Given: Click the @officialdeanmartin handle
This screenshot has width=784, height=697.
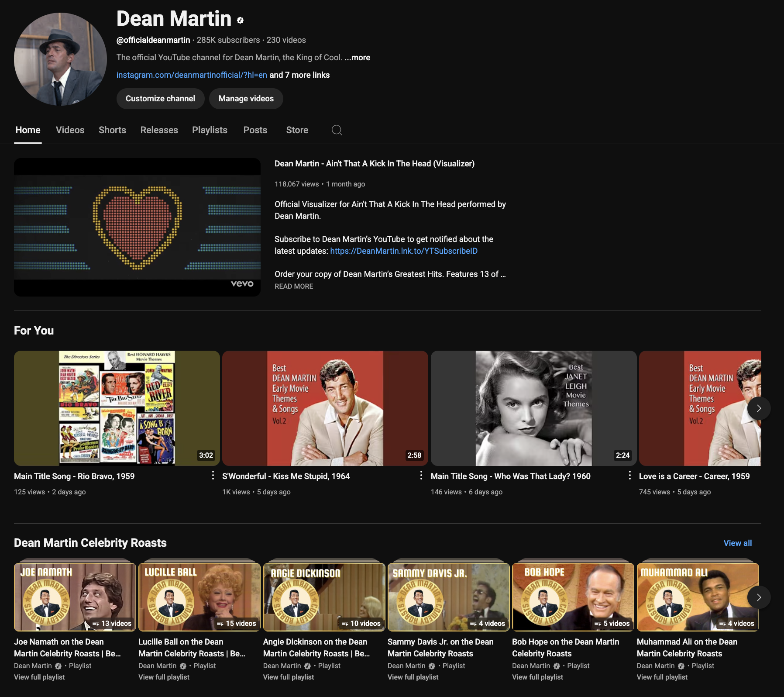Looking at the screenshot, I should [x=153, y=40].
